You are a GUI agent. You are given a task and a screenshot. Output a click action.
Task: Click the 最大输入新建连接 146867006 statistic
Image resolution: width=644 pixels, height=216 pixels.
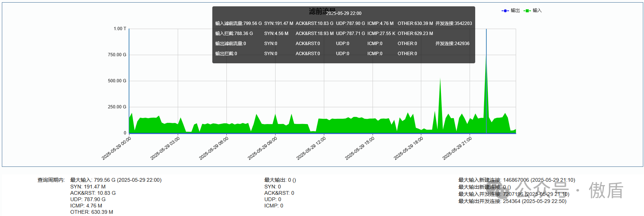516,180
